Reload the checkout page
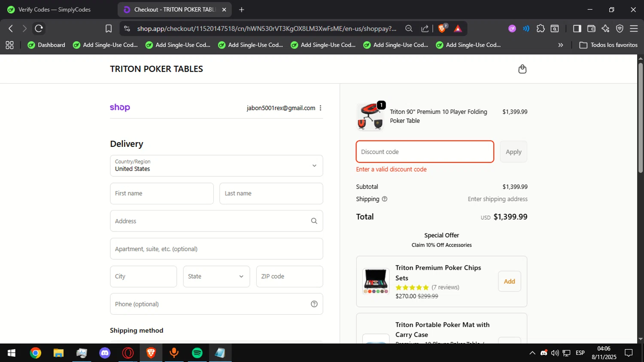Viewport: 644px width, 362px height. tap(39, 28)
